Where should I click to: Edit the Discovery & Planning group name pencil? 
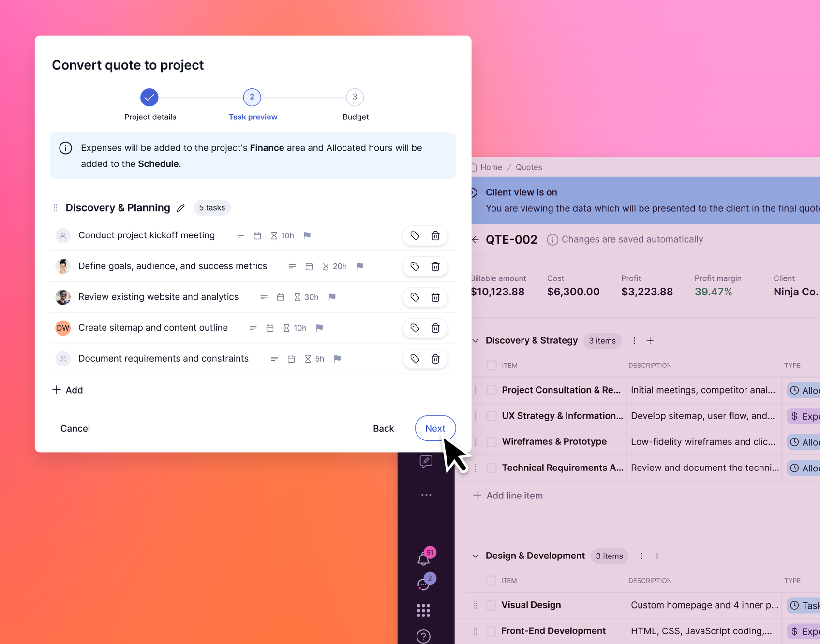click(181, 208)
